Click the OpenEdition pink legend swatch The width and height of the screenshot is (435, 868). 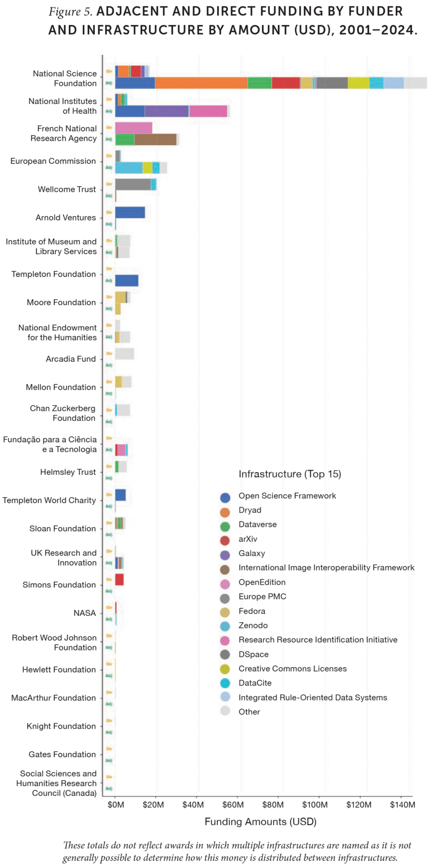coord(225,584)
